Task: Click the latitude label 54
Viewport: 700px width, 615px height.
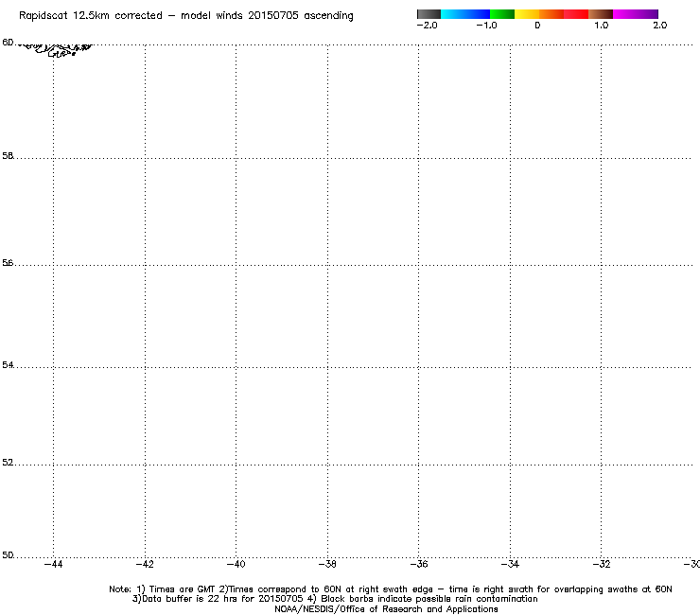Action: 8,365
